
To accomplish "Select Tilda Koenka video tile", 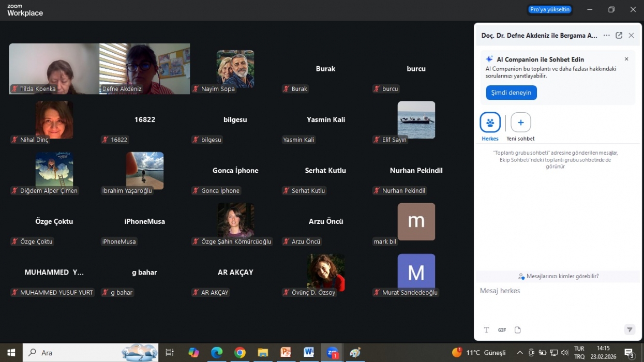I will 54,68.
